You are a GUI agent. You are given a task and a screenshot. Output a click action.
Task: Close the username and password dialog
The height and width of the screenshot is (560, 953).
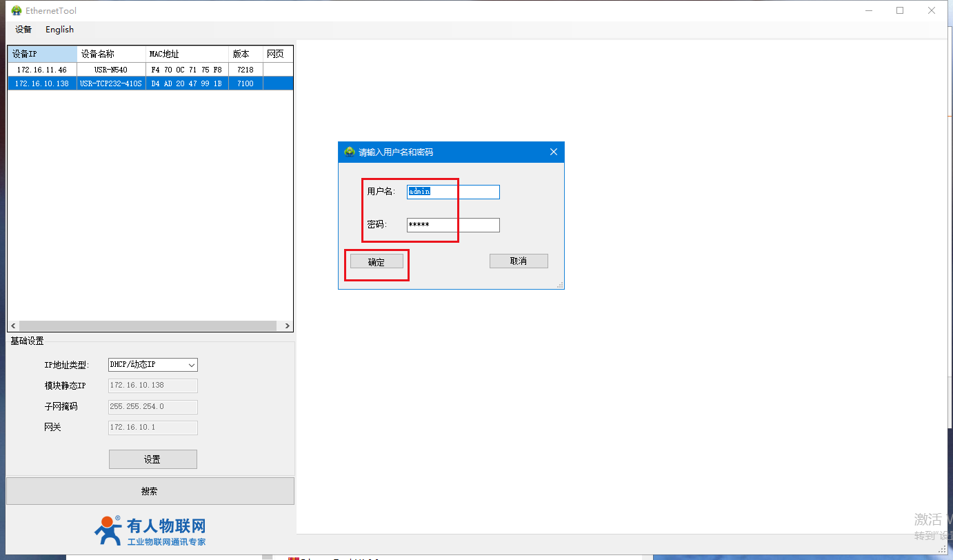pos(553,152)
